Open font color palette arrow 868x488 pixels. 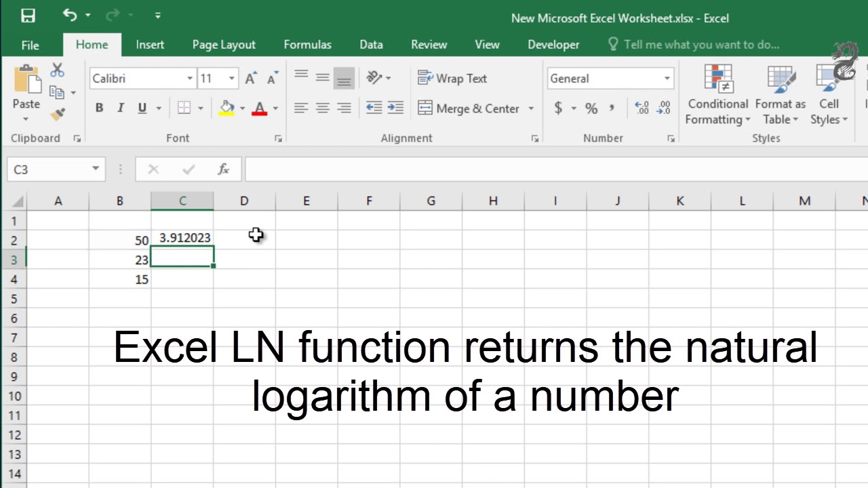(275, 108)
